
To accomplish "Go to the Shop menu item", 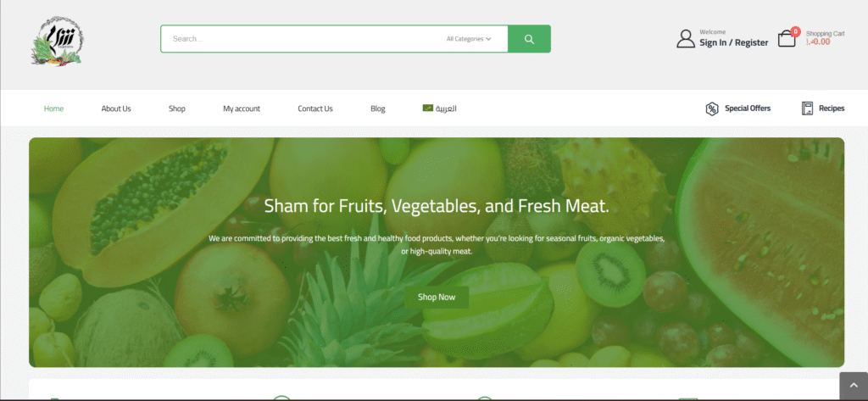I will click(x=177, y=109).
